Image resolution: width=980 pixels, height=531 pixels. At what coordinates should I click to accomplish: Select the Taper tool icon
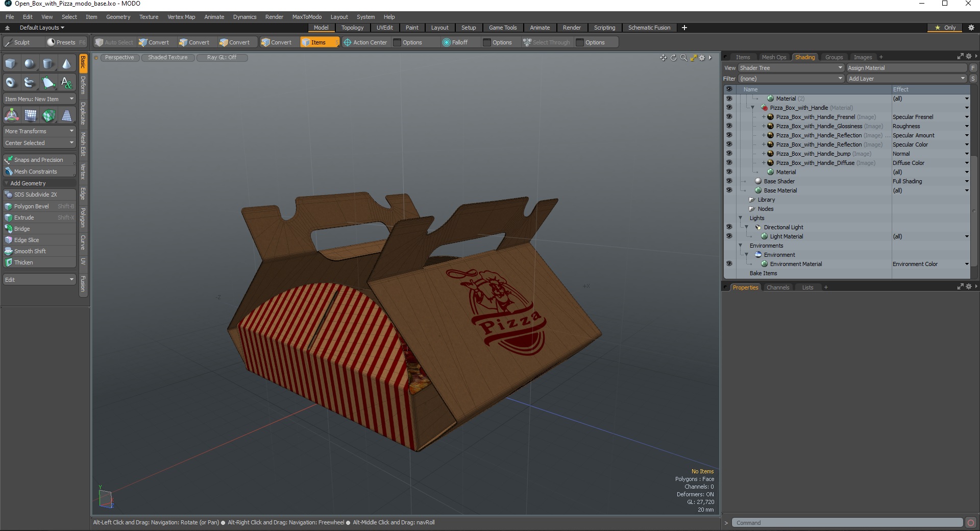pos(66,116)
